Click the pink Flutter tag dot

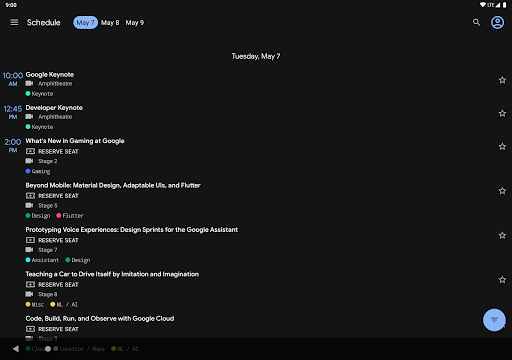tap(59, 216)
